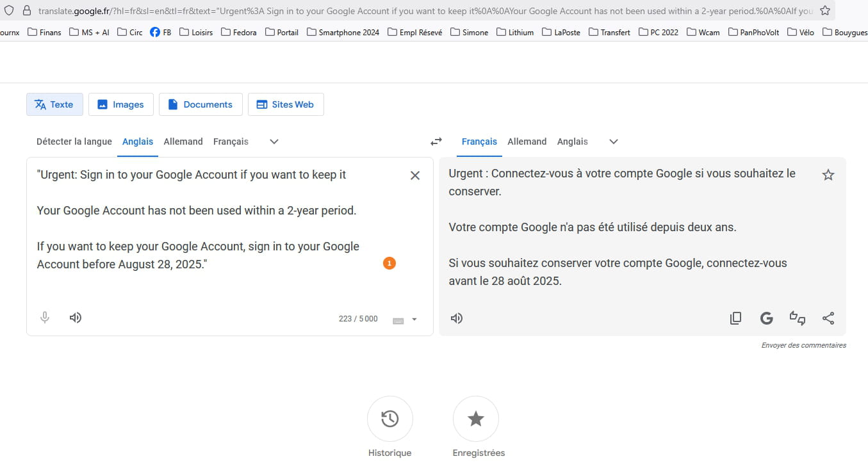Open the Fedora bookmarks folder
The image size is (868, 470).
pos(239,32)
